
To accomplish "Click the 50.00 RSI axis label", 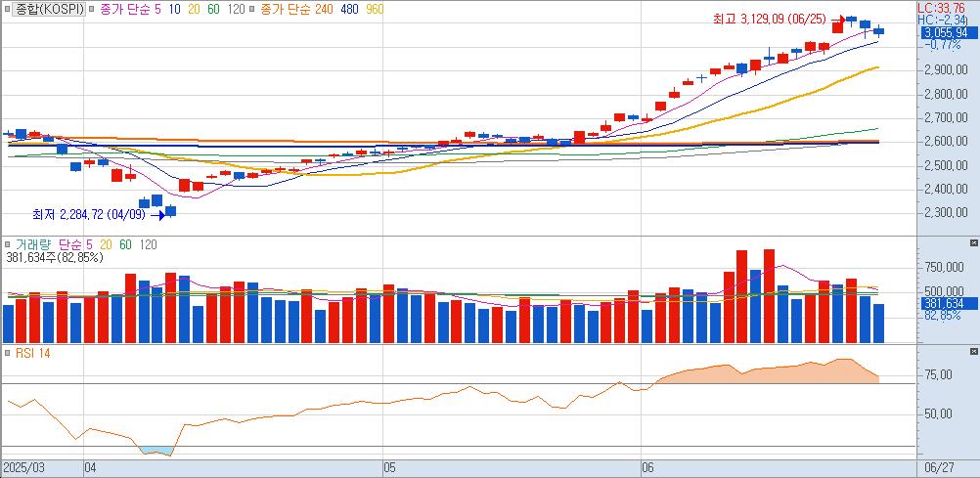I will [x=939, y=413].
